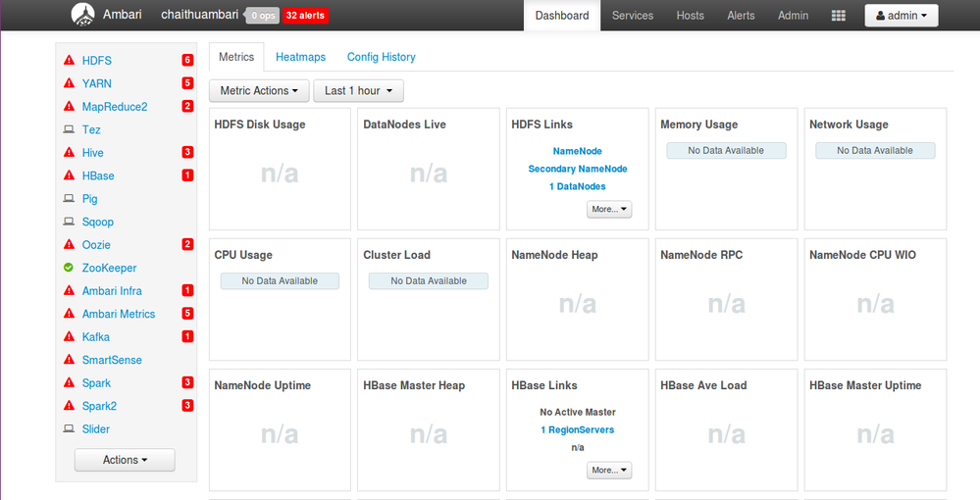This screenshot has width=980, height=500.
Task: Click the HBase alert triangle icon
Action: point(70,175)
